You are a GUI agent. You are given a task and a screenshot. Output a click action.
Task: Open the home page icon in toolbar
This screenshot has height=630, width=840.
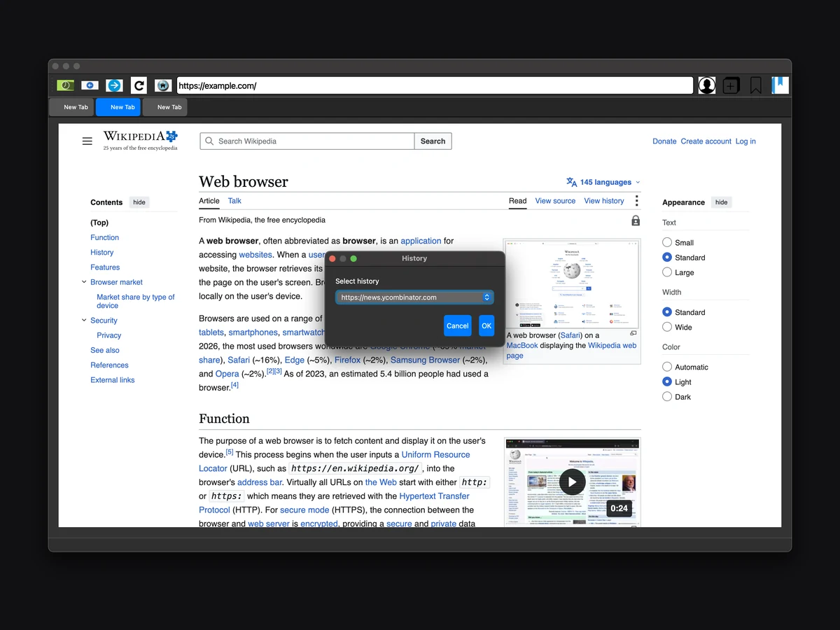point(163,85)
